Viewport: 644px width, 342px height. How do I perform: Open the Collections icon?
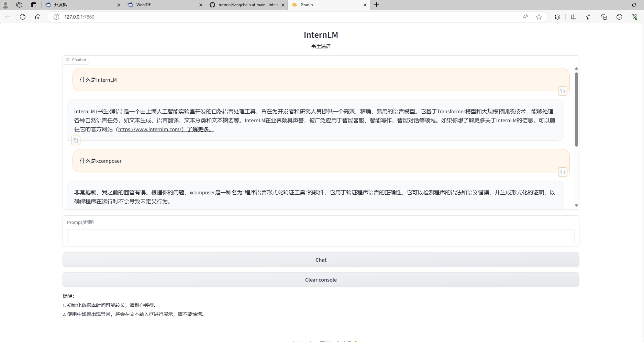[604, 17]
